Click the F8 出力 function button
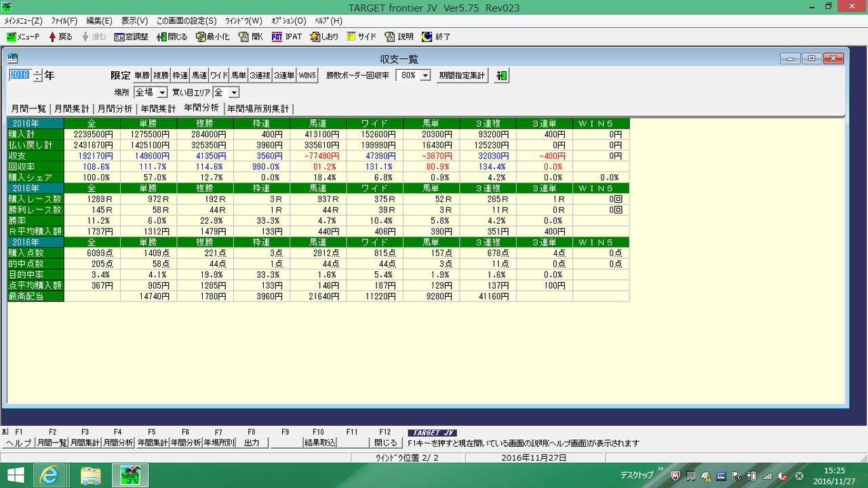This screenshot has height=488, width=868. pyautogui.click(x=252, y=443)
